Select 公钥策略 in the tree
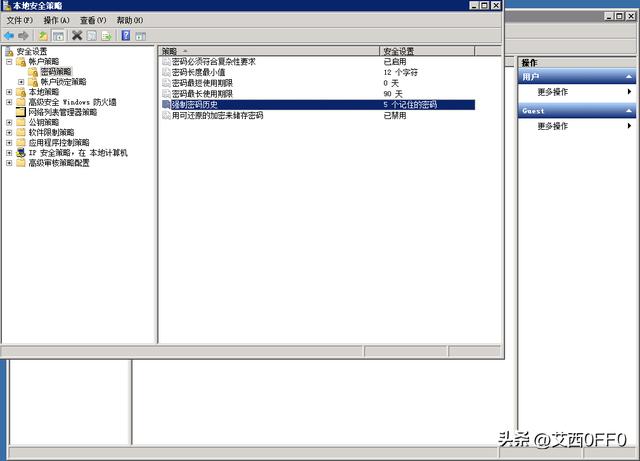The width and height of the screenshot is (640, 461). pyautogui.click(x=44, y=122)
